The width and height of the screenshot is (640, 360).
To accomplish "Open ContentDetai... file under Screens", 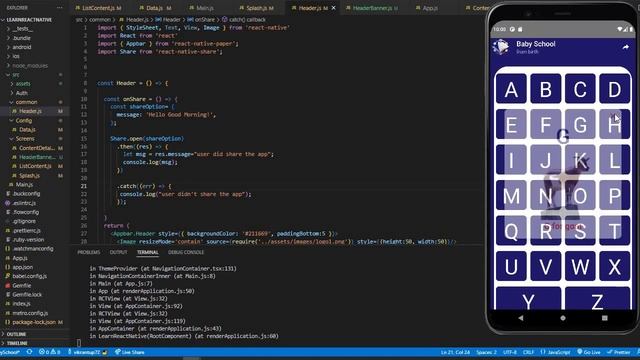I will click(37, 148).
